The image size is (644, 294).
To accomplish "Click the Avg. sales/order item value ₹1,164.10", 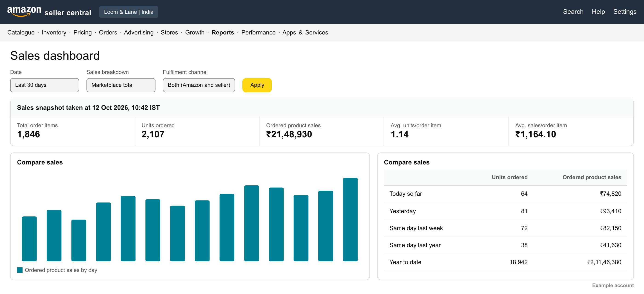I will [x=535, y=134].
